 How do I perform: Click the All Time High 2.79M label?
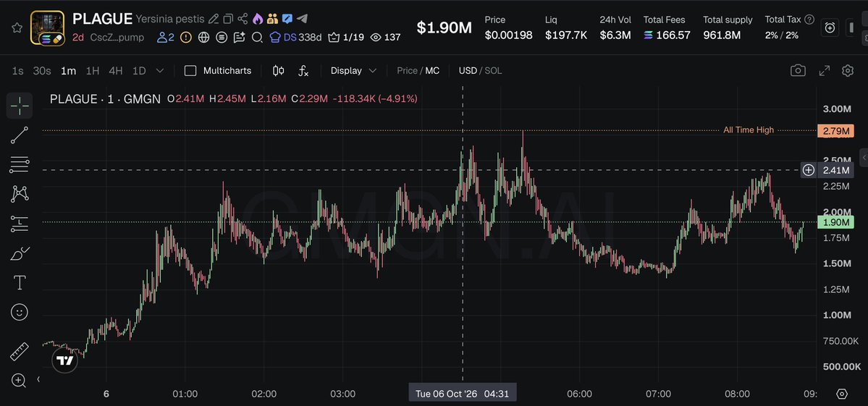point(835,130)
